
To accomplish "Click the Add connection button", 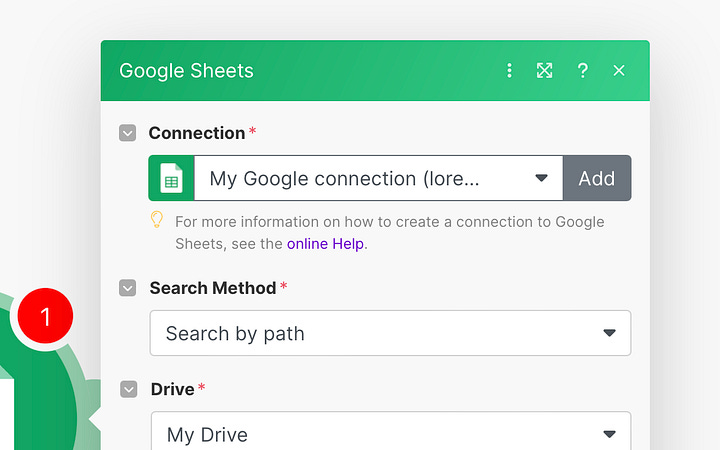I will point(597,178).
